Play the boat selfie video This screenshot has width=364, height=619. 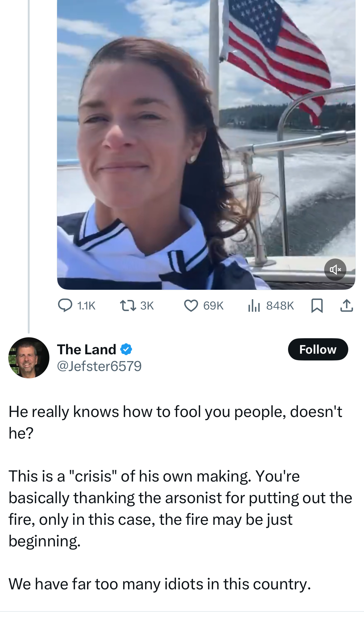[x=206, y=145]
